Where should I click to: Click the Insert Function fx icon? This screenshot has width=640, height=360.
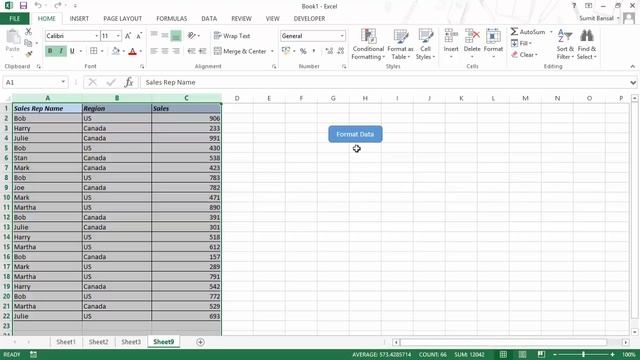pyautogui.click(x=129, y=82)
